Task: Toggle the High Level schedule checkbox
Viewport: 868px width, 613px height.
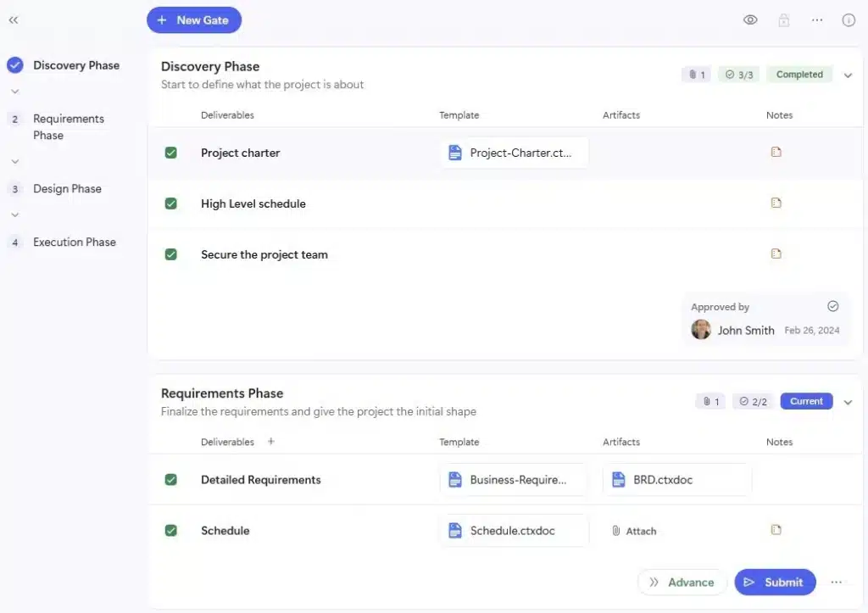Action: click(171, 203)
